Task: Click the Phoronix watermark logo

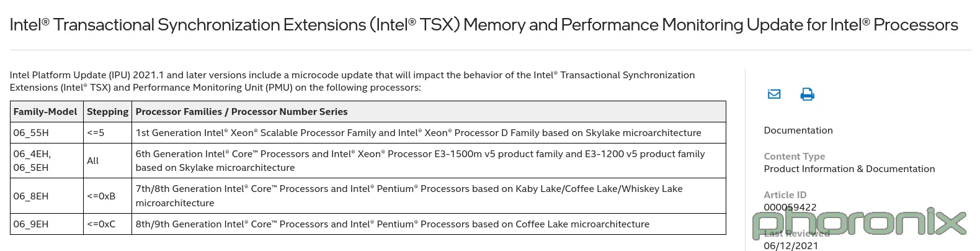Action: pos(860,224)
